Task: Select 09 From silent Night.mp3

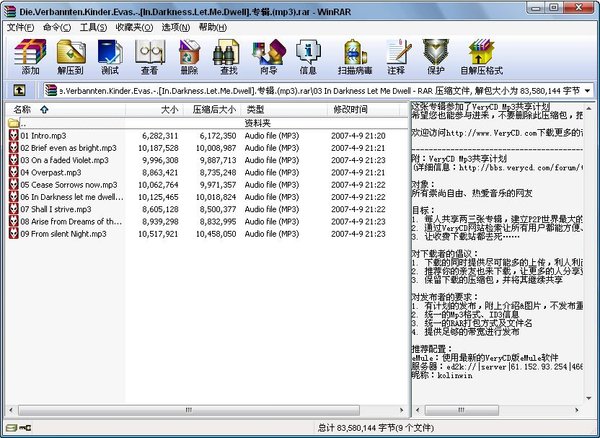Action: (63, 233)
